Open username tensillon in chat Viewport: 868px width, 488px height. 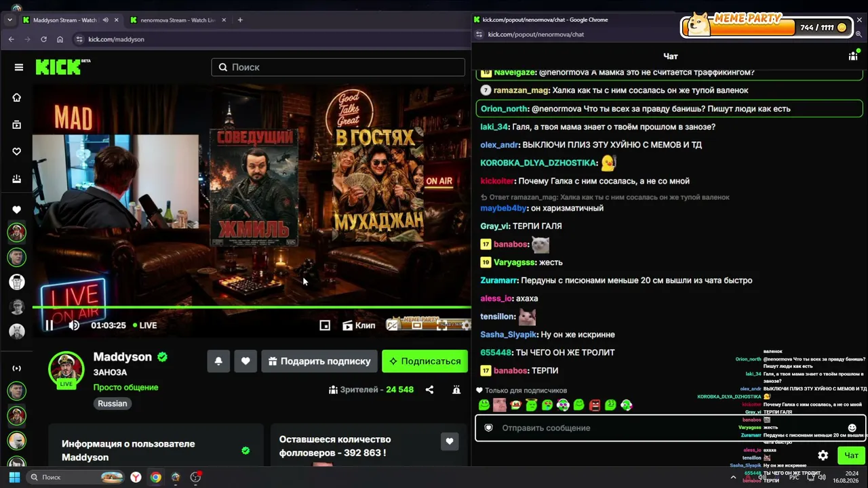pyautogui.click(x=498, y=317)
